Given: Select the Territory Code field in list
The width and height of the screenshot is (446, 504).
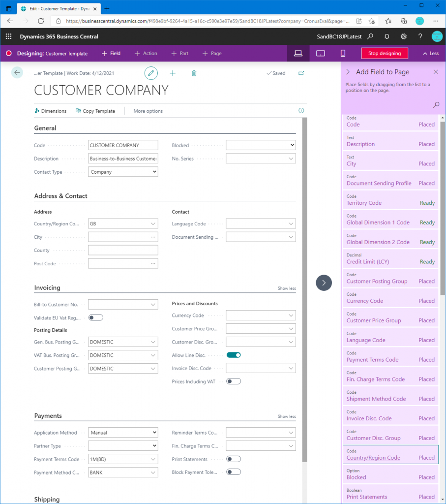Looking at the screenshot, I should (x=390, y=200).
